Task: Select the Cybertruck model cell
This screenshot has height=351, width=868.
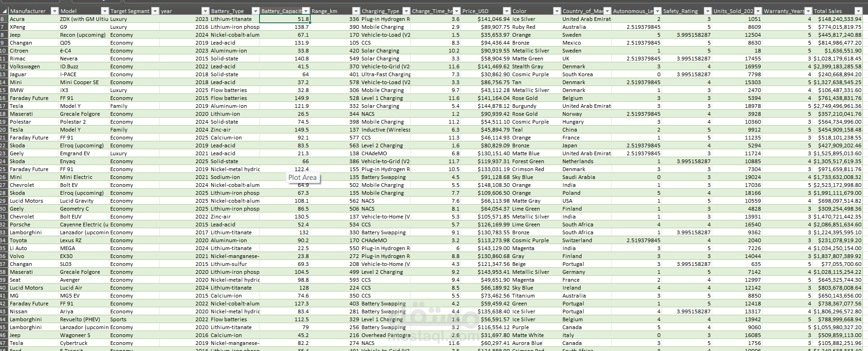Action: 84,343
